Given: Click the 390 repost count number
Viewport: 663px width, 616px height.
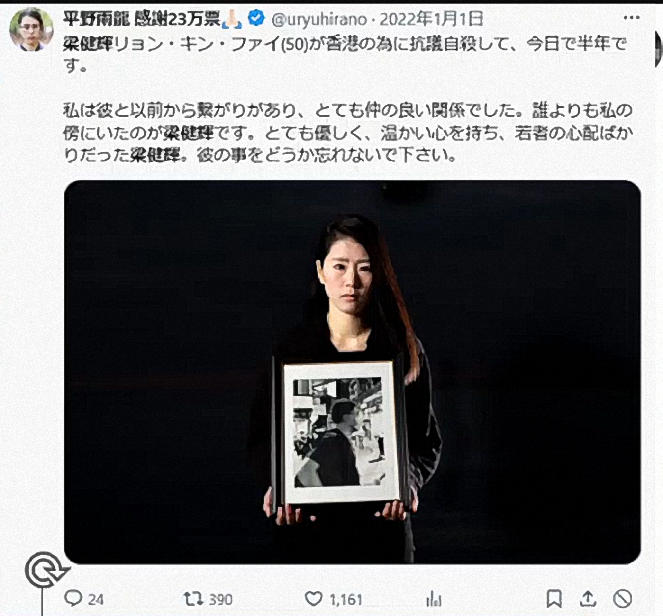Looking at the screenshot, I should (x=221, y=600).
